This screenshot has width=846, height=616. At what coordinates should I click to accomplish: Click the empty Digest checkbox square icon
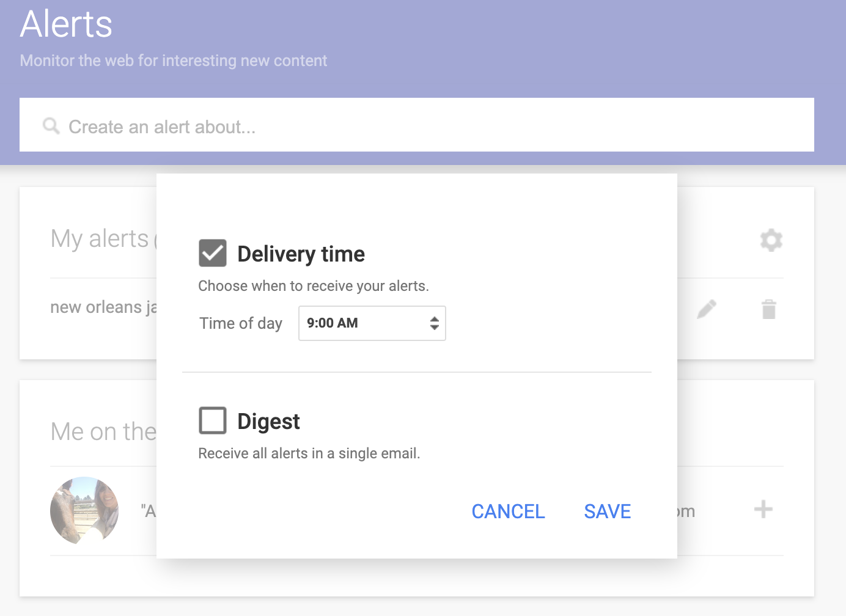212,420
